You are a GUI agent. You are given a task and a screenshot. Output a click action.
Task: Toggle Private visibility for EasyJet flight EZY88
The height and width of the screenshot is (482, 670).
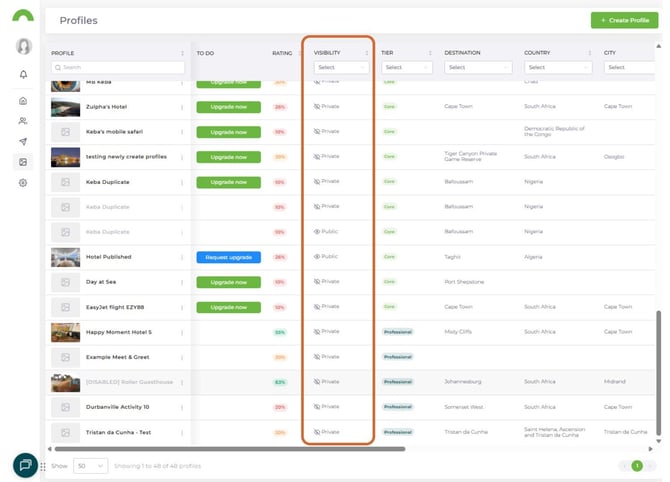(x=326, y=306)
